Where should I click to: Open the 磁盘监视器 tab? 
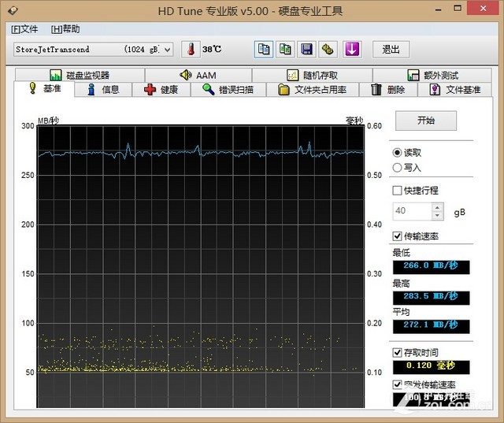coord(80,75)
